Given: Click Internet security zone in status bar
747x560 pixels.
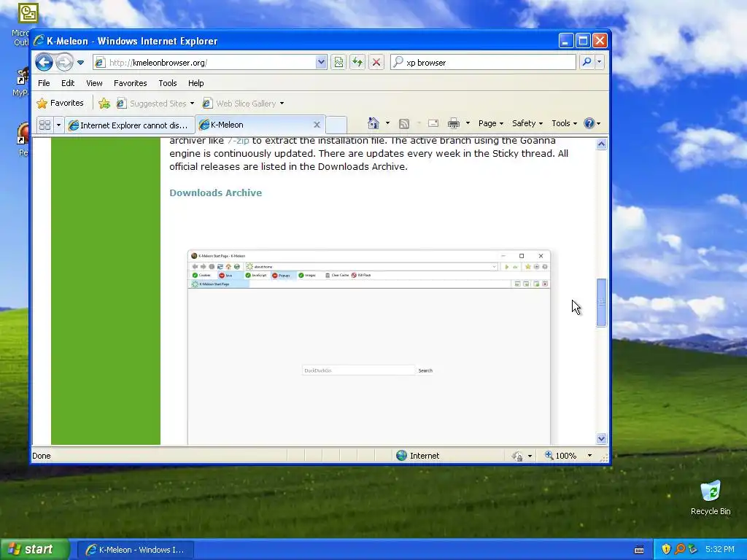Looking at the screenshot, I should [418, 456].
